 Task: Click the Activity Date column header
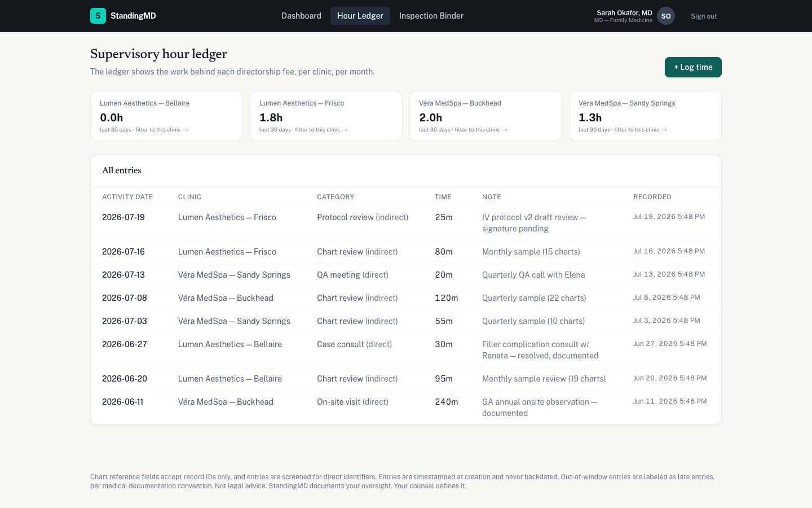(x=127, y=197)
